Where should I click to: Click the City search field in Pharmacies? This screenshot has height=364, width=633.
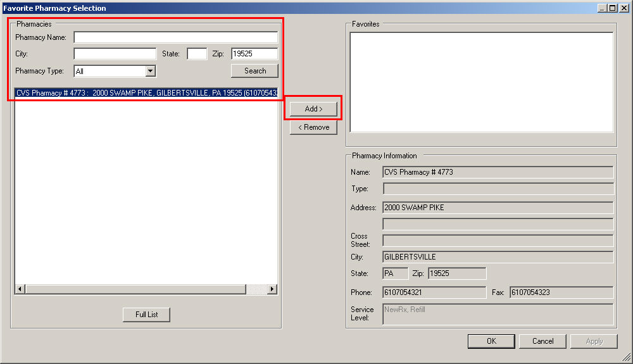click(115, 54)
